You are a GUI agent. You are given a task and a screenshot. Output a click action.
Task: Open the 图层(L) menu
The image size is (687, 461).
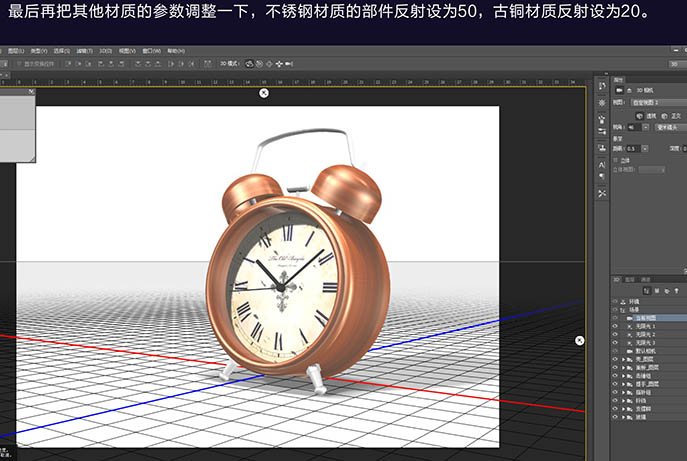pyautogui.click(x=16, y=51)
